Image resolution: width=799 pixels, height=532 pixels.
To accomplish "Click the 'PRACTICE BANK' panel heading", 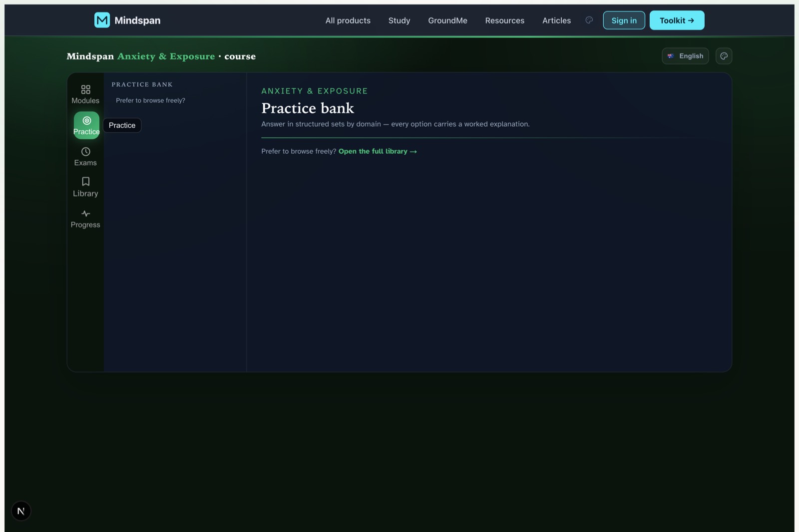I will pyautogui.click(x=142, y=84).
